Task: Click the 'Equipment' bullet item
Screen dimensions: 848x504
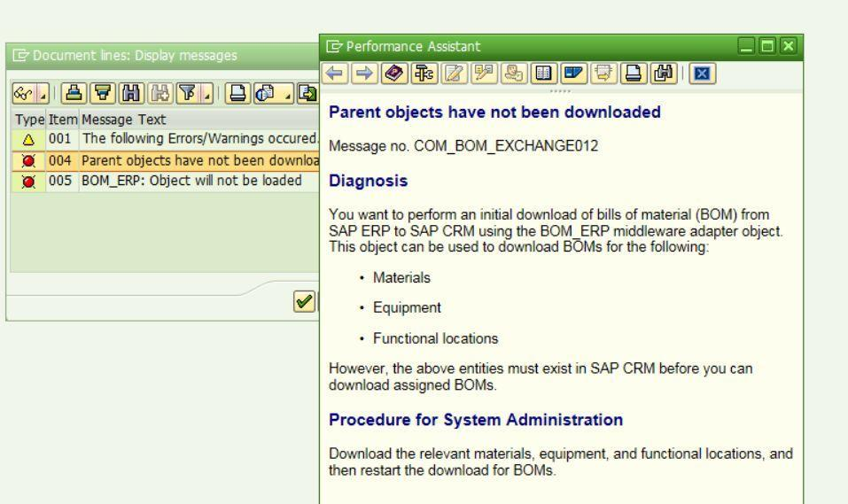Action: click(x=408, y=308)
